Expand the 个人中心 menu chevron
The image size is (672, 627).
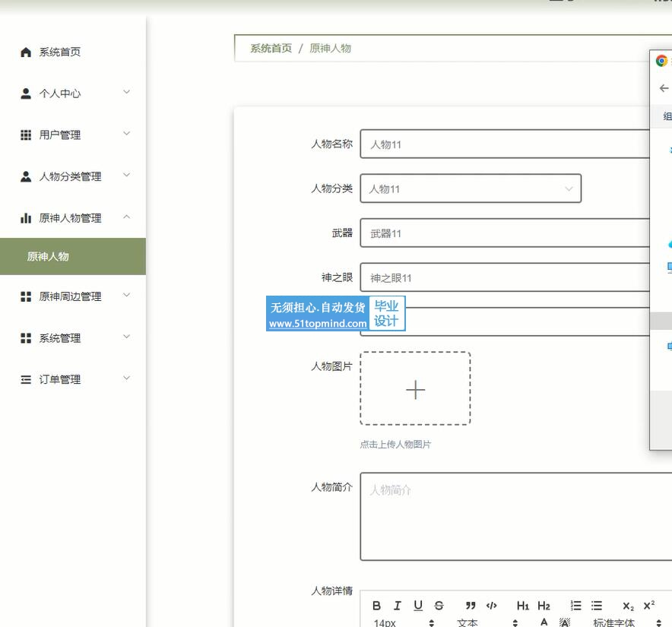tap(126, 92)
